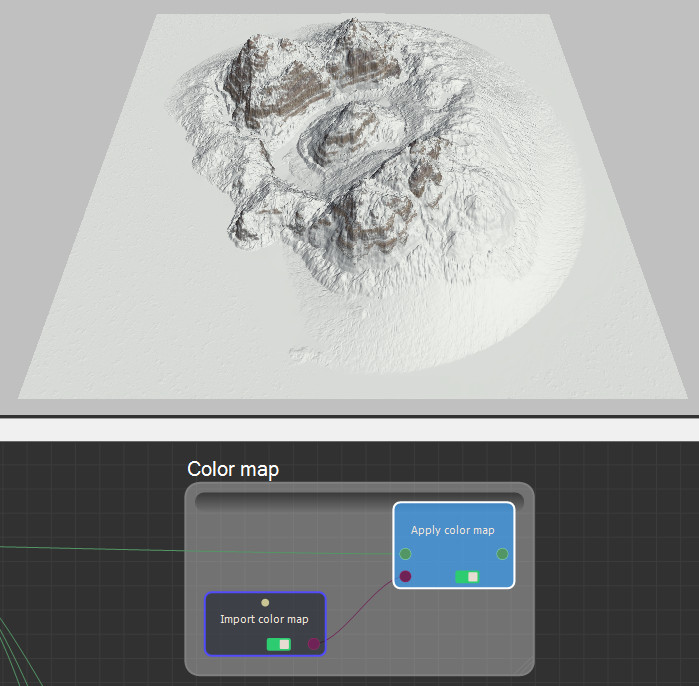
Task: Select the Import color map node
Action: coord(264,620)
